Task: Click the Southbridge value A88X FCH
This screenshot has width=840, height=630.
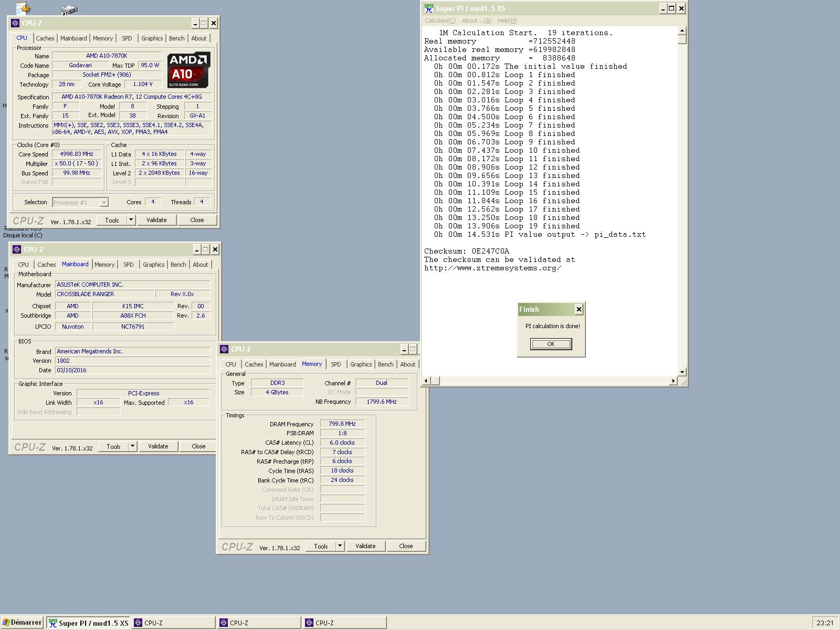Action: [133, 316]
